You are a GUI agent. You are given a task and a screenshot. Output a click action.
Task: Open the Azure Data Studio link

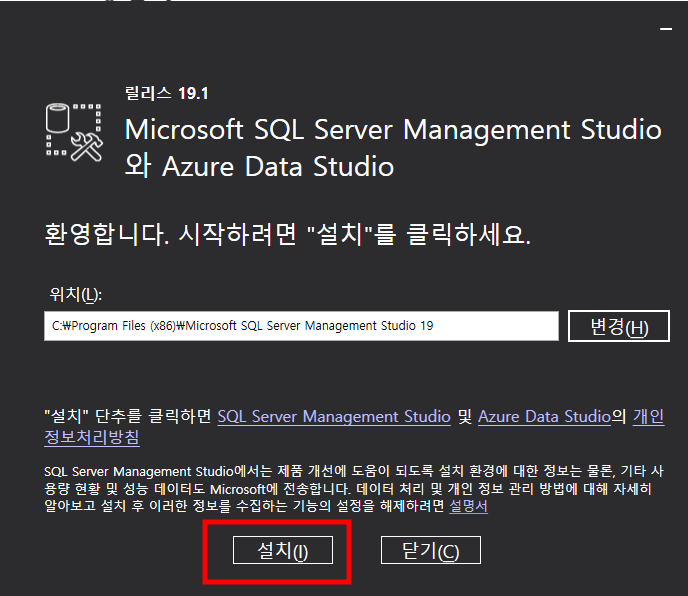[x=544, y=416]
